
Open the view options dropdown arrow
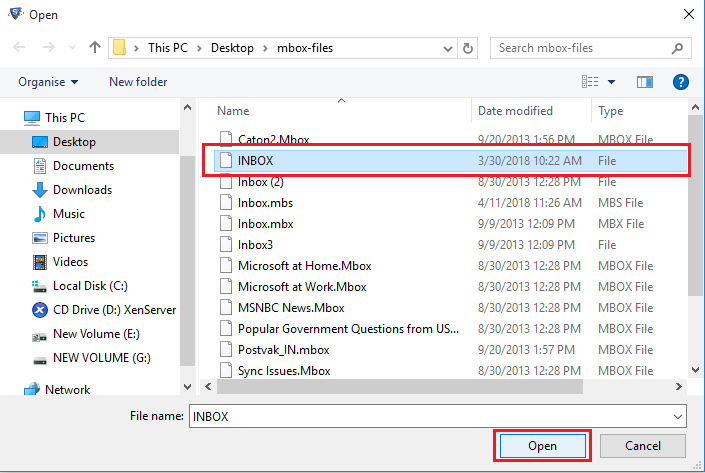click(x=611, y=82)
